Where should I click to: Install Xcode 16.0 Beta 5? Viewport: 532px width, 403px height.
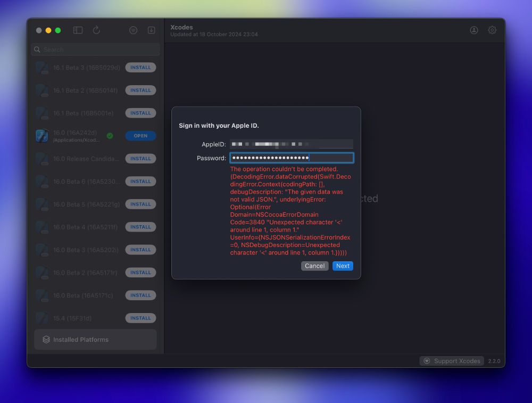point(140,204)
